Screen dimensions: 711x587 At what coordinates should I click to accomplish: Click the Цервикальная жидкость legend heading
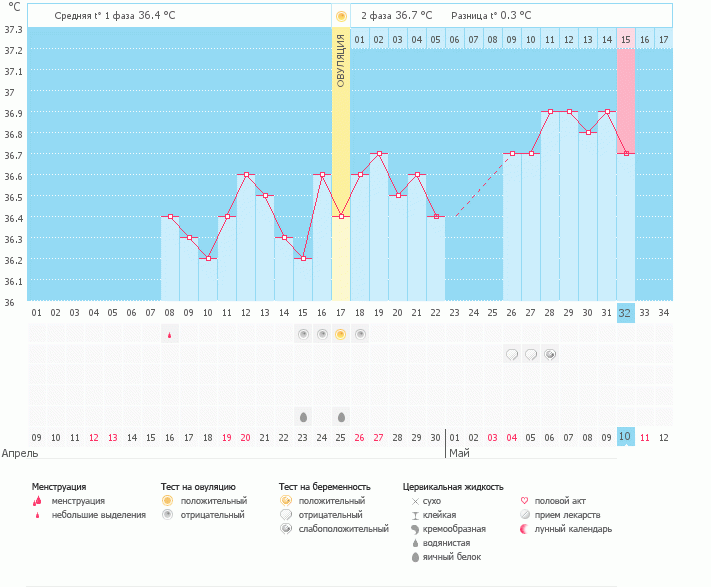tap(453, 487)
